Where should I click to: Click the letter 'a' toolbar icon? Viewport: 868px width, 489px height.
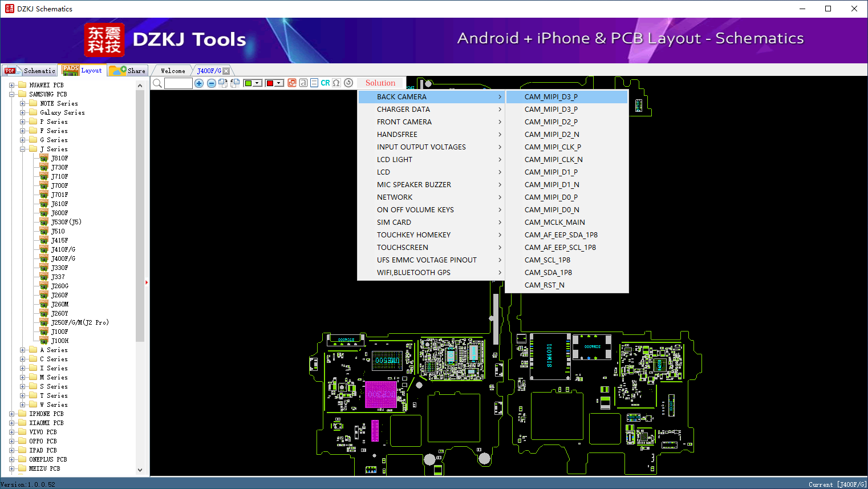click(x=303, y=83)
